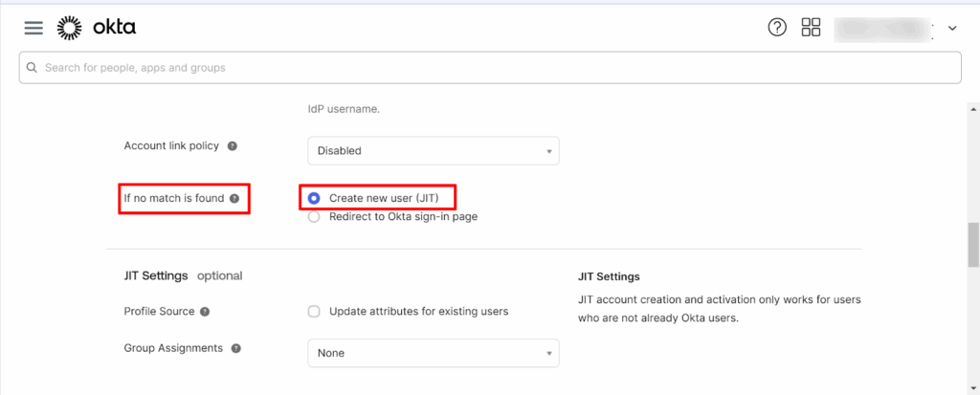The width and height of the screenshot is (980, 395).
Task: Expand the user account menu chevron
Action: 952,28
